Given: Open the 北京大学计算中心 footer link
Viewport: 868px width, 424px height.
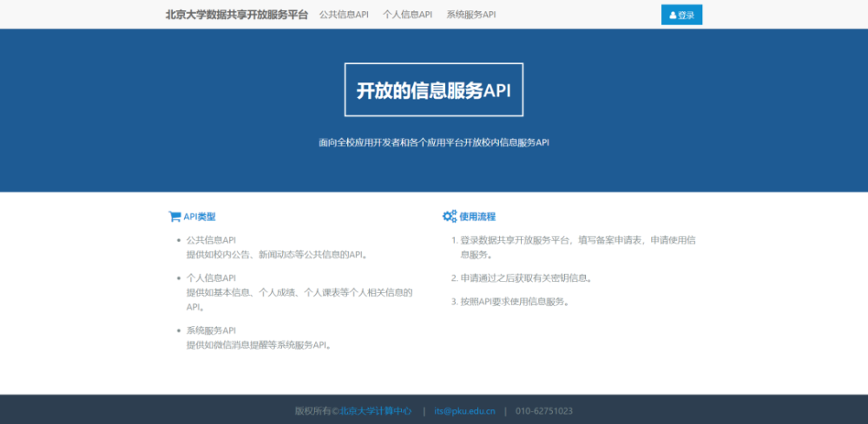Looking at the screenshot, I should (x=376, y=411).
